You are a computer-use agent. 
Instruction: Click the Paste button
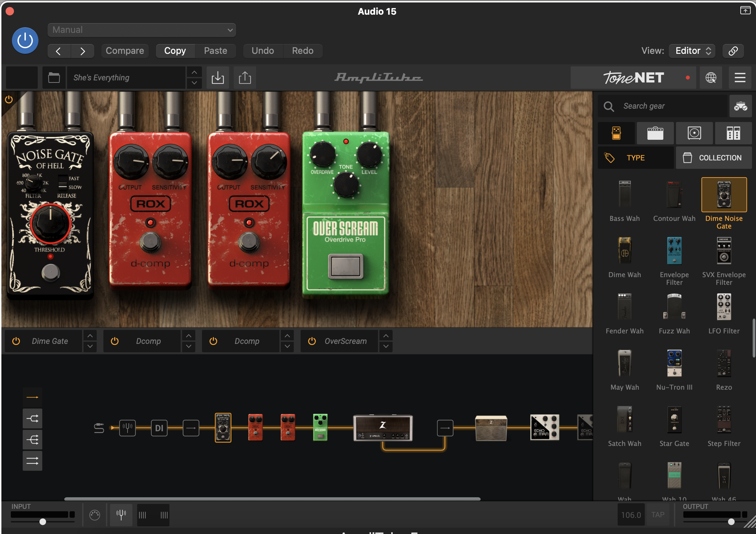click(x=216, y=51)
